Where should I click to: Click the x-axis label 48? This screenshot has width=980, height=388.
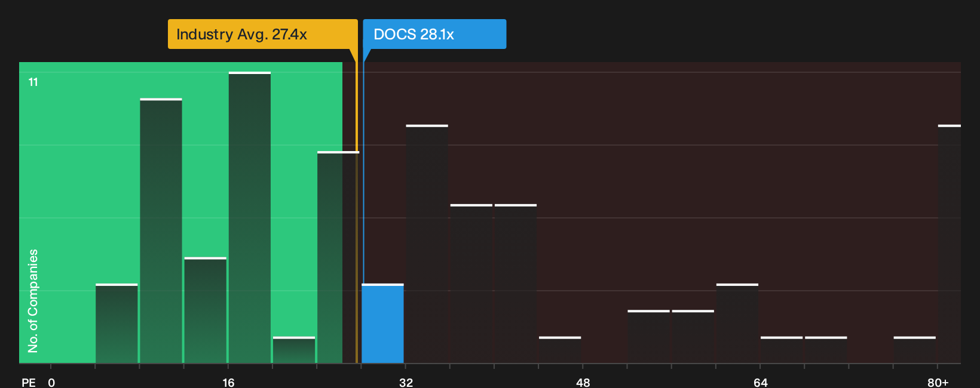tap(583, 382)
